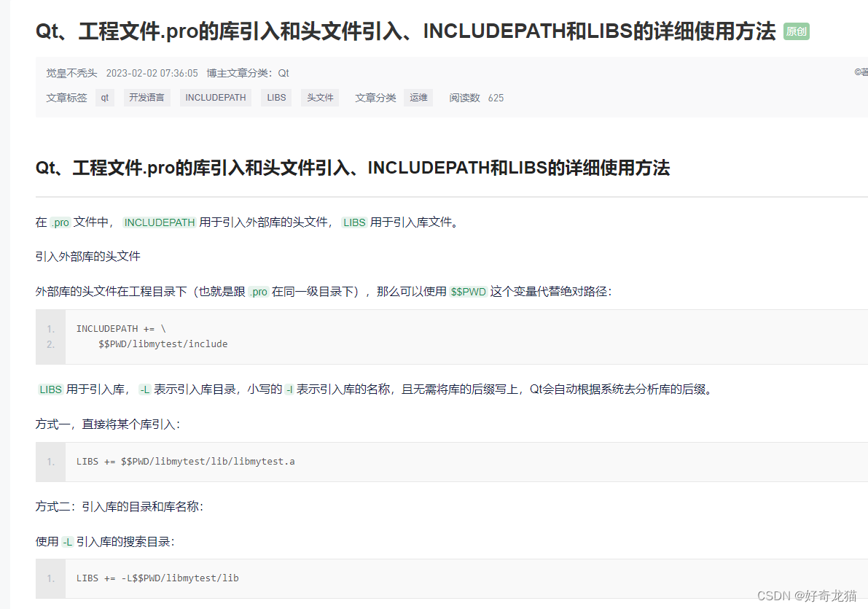Click code line LIBS += $$PWD/libmytest/lib/libmytest.a
This screenshot has width=868, height=609.
[x=185, y=462]
